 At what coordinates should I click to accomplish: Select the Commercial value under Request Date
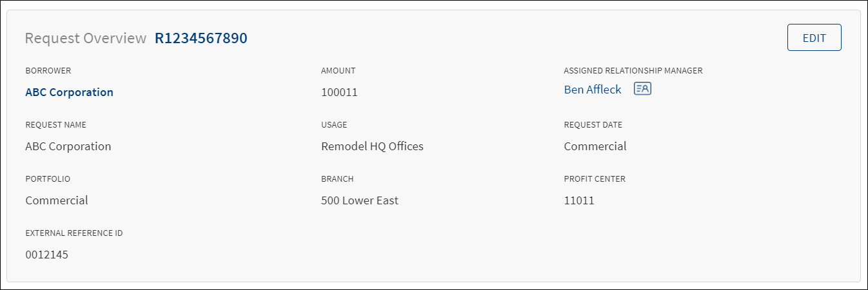[x=595, y=146]
